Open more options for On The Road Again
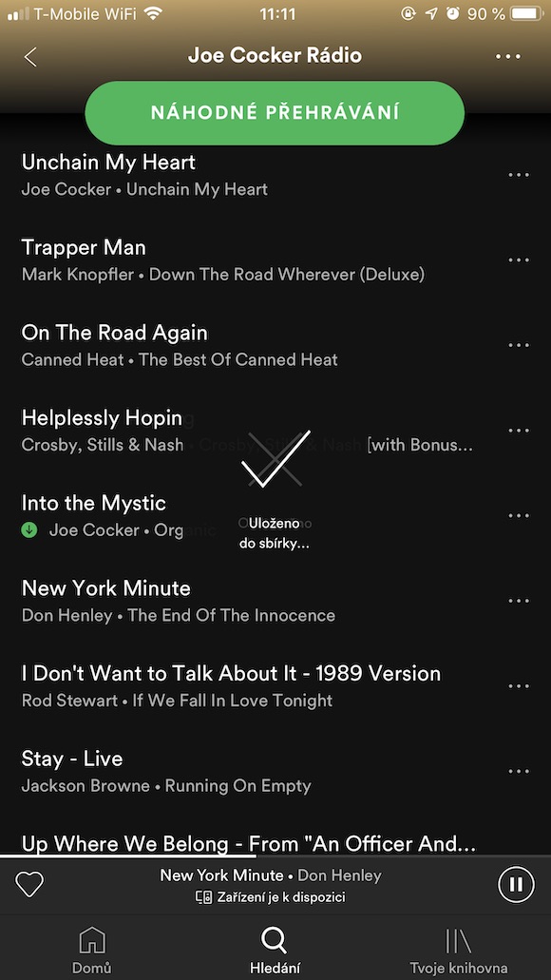The image size is (551, 980). click(x=519, y=345)
